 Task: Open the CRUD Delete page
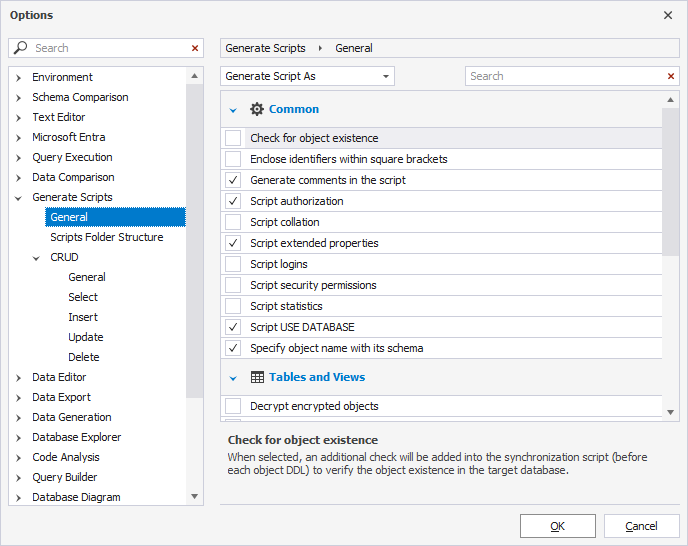(83, 357)
